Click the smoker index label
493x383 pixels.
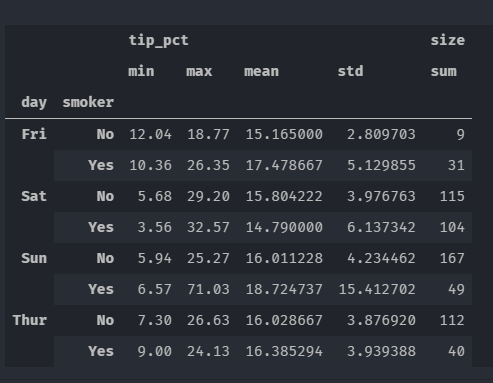(x=88, y=102)
